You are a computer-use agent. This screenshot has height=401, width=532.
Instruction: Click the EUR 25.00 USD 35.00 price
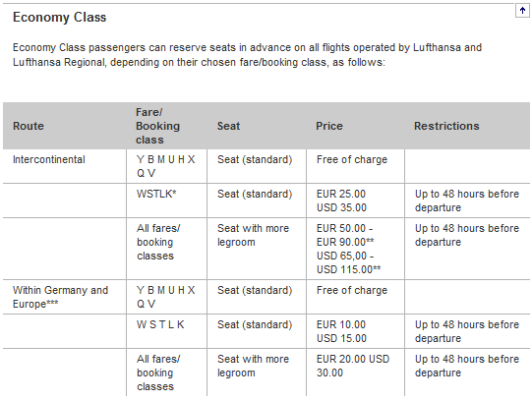(341, 200)
